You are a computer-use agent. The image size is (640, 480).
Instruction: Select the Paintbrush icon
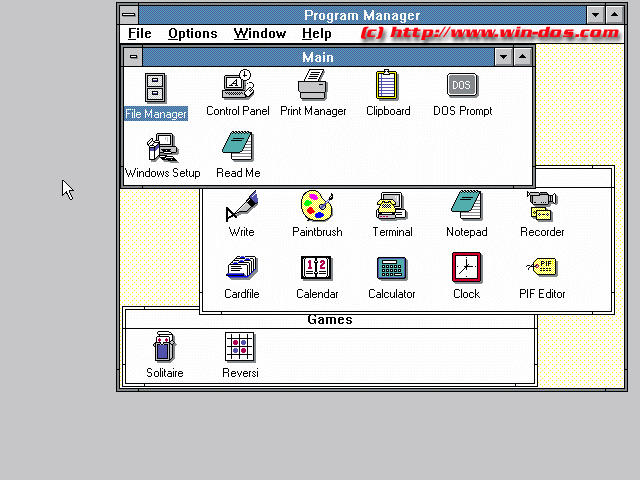point(317,207)
